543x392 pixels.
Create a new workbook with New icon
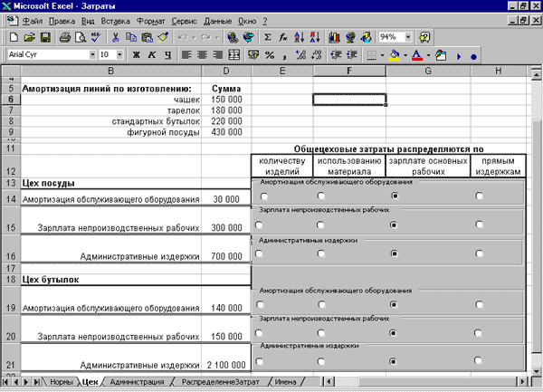point(14,37)
